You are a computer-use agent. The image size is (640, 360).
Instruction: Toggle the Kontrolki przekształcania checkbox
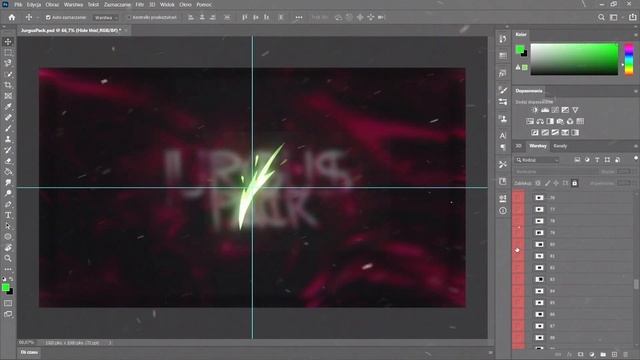[x=129, y=18]
